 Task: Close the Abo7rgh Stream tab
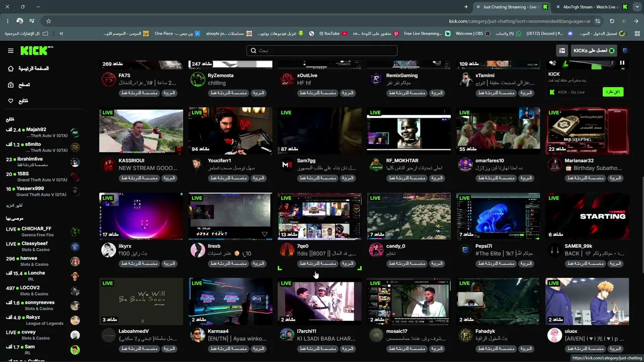click(558, 7)
